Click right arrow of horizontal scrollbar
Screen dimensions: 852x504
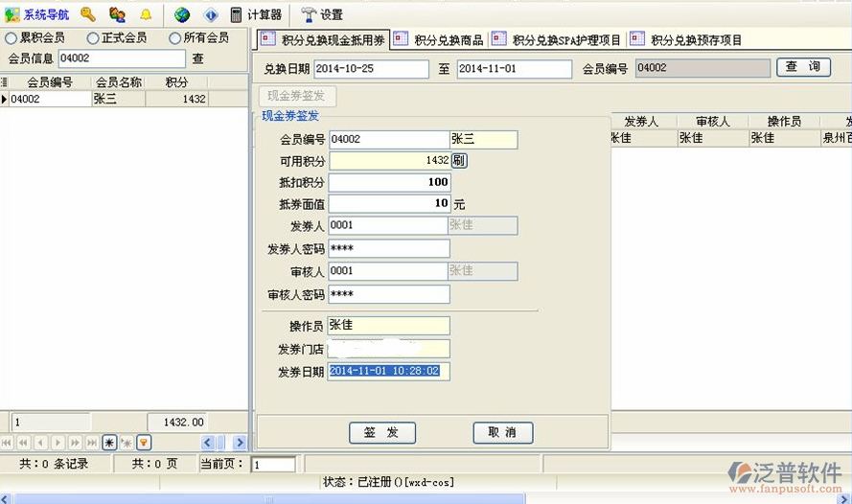[x=240, y=443]
